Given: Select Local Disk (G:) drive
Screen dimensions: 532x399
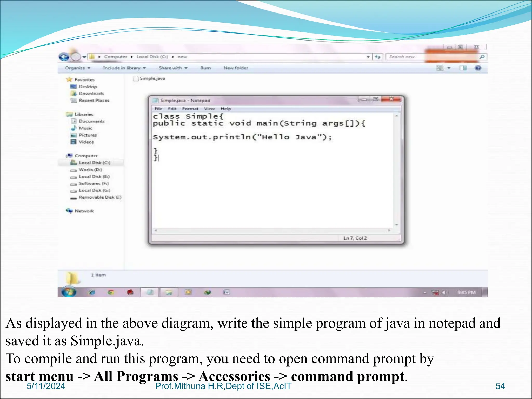Looking at the screenshot, I should (90, 190).
